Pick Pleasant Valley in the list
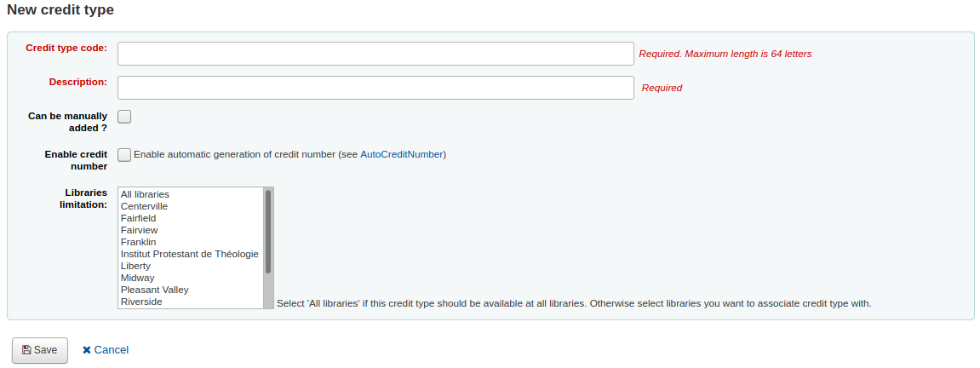980x368 pixels. pos(154,290)
